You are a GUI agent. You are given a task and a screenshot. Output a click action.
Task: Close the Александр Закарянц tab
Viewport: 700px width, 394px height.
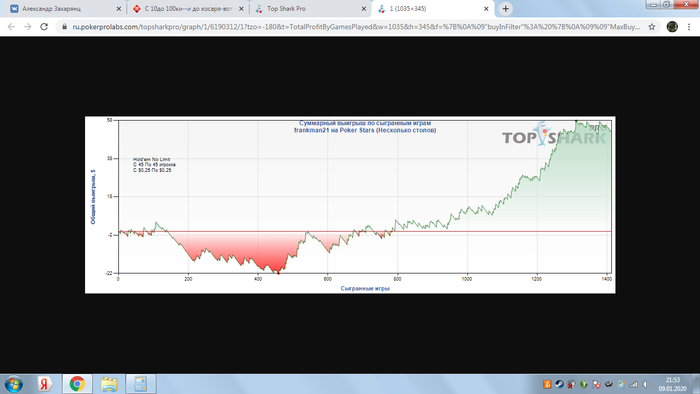119,8
